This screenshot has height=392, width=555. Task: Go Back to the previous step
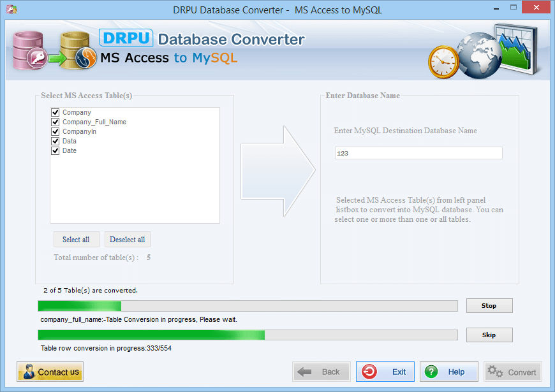[322, 372]
